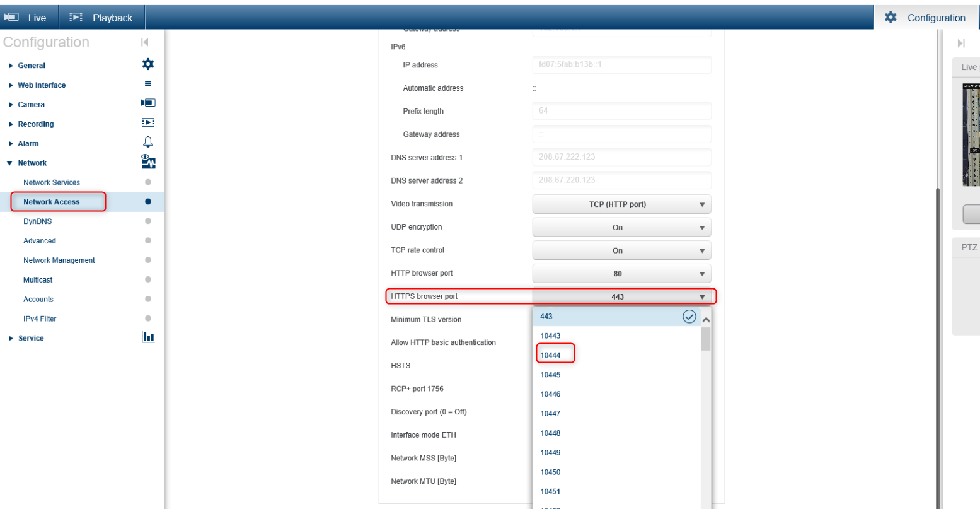Viewport: 980px width, 509px height.
Task: Open the Video transmission dropdown
Action: pyautogui.click(x=621, y=204)
